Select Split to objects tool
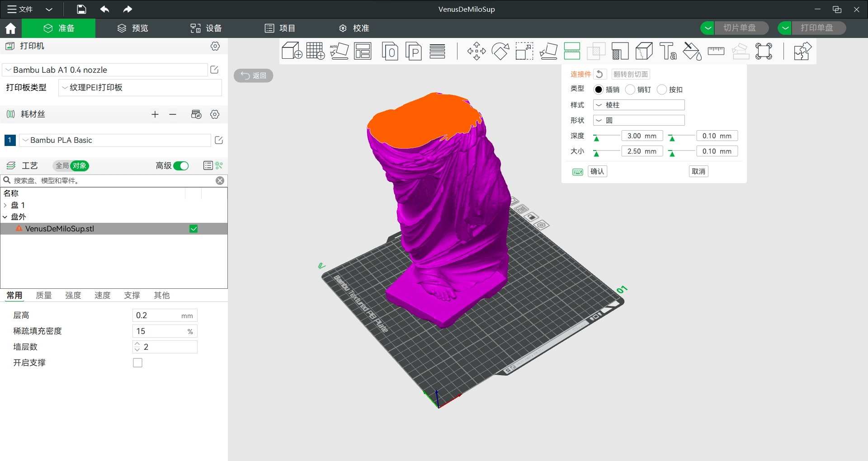Viewport: 868px width, 461px height. click(x=390, y=51)
